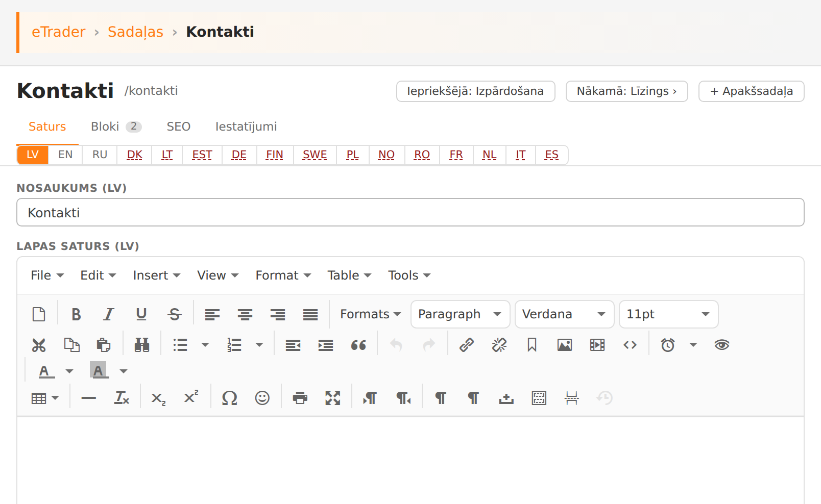The image size is (821, 504).
Task: Insert a blockquote
Action: [358, 345]
